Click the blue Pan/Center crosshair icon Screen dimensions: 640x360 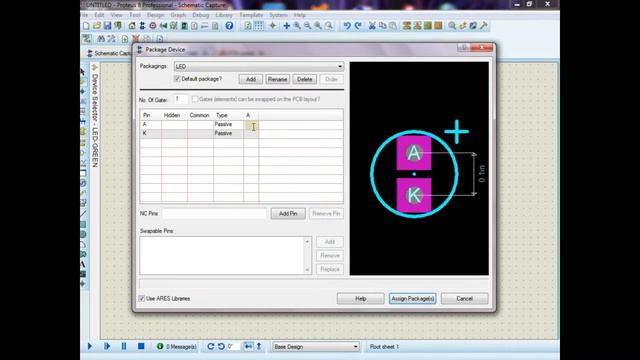(x=287, y=26)
